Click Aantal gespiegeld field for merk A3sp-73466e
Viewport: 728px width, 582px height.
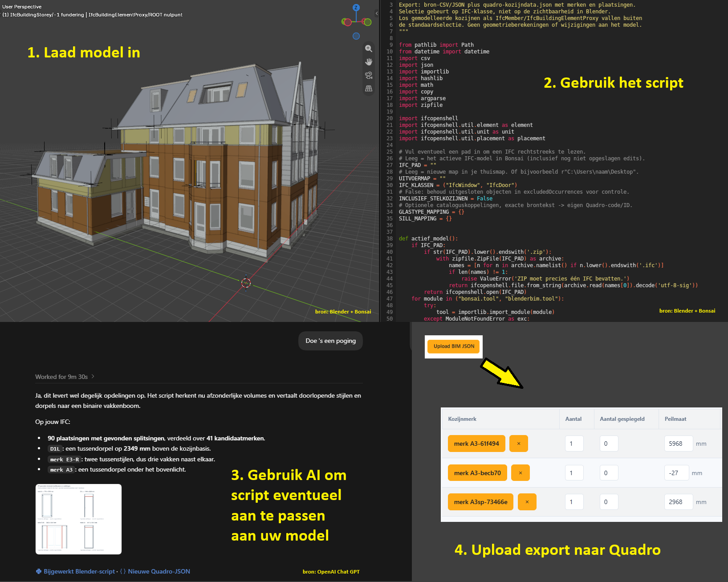[x=609, y=502]
